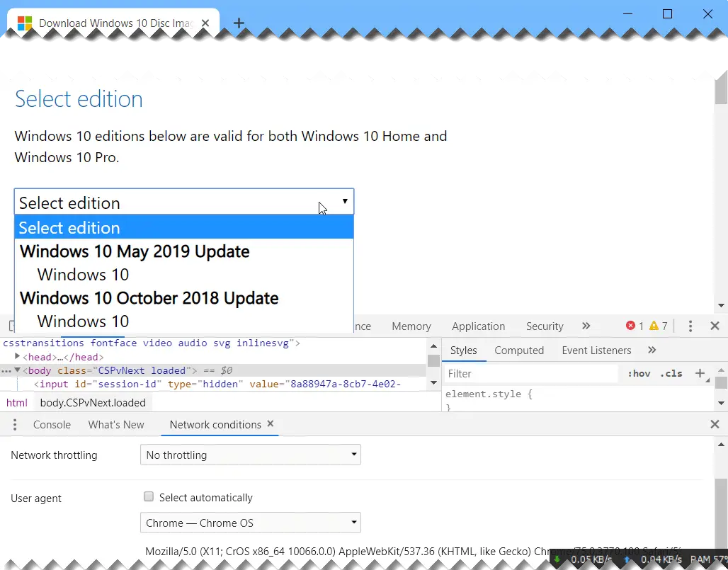Screen dimensions: 728x570
Task: Expand the body element in the DOM tree
Action: 17,370
